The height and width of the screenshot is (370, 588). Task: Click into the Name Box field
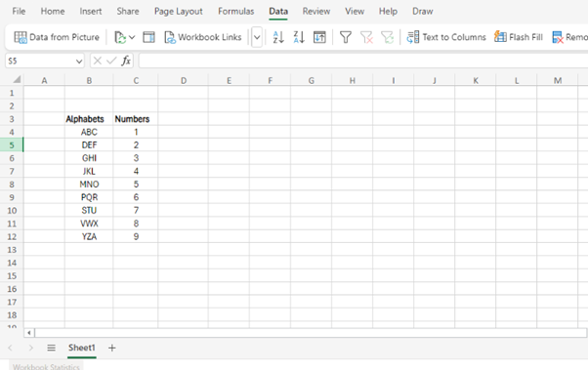(x=40, y=62)
